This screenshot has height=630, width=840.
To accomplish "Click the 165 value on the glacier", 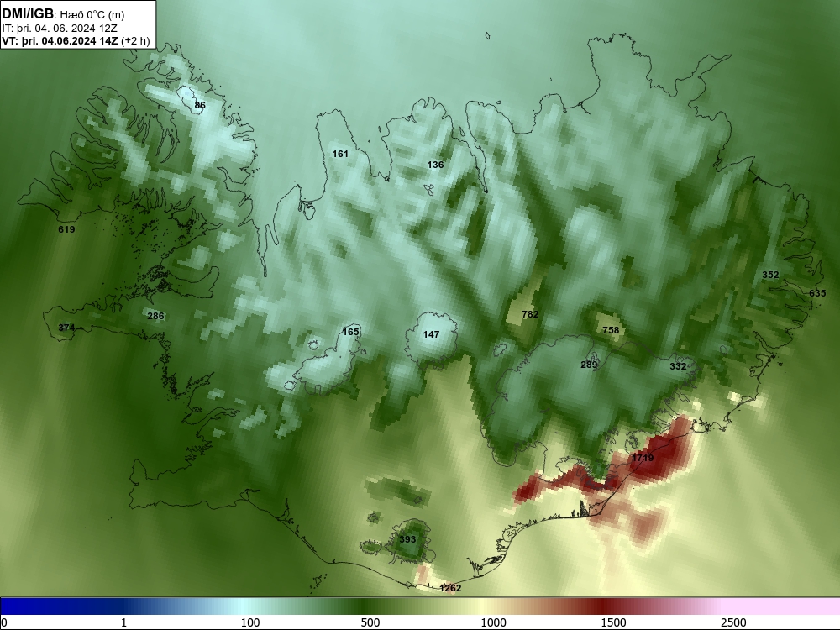I will tap(350, 332).
